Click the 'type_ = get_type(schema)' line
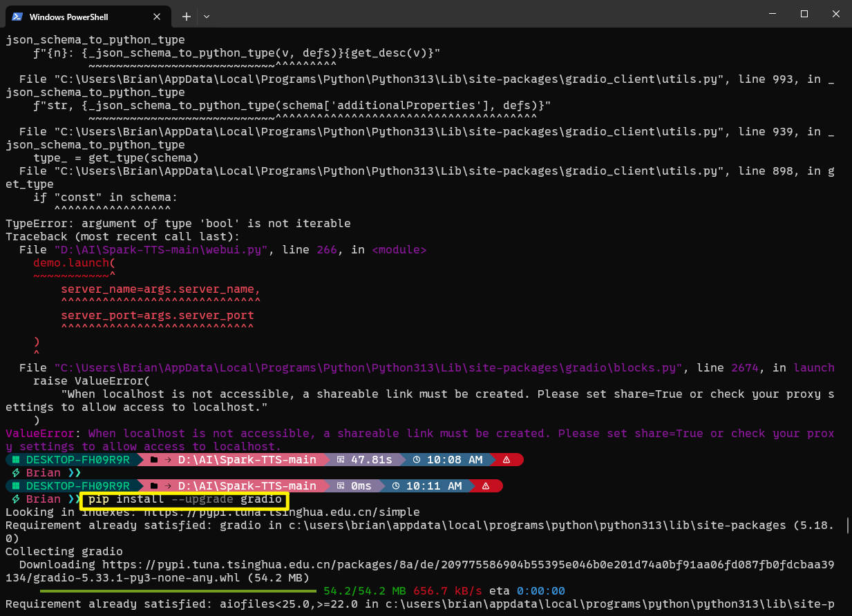The width and height of the screenshot is (852, 616). point(116,158)
